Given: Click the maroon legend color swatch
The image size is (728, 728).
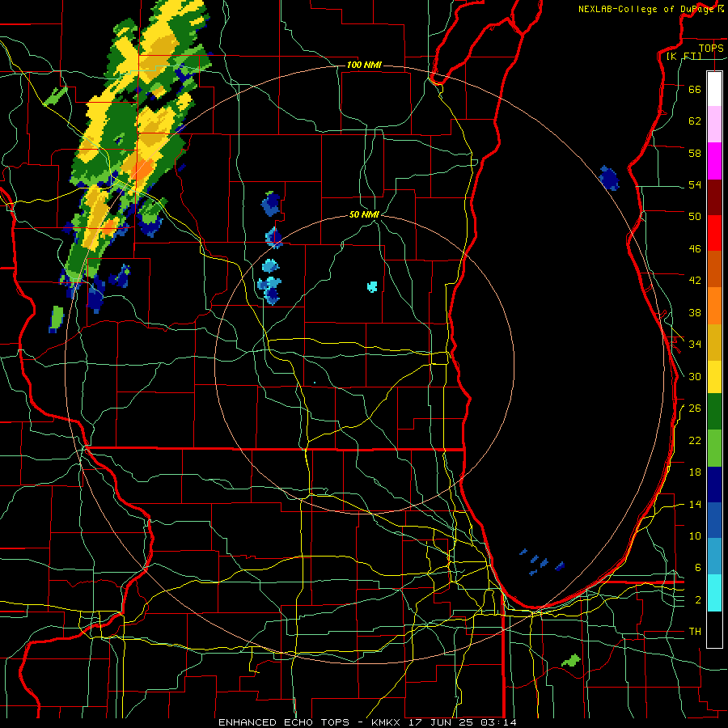Looking at the screenshot, I should [714, 197].
